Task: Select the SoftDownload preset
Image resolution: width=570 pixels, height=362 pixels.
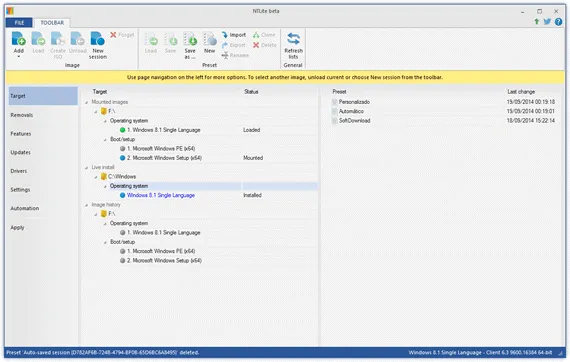Action: pyautogui.click(x=354, y=121)
